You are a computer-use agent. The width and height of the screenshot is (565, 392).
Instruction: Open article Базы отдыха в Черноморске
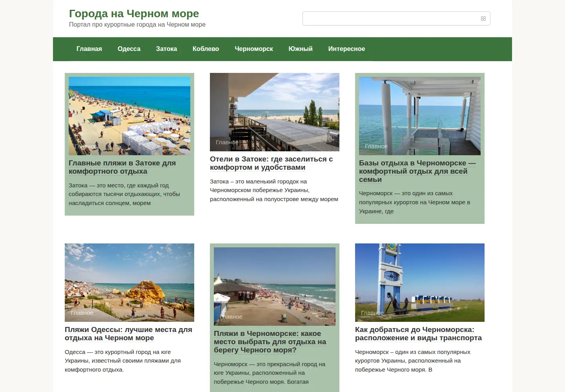point(417,171)
